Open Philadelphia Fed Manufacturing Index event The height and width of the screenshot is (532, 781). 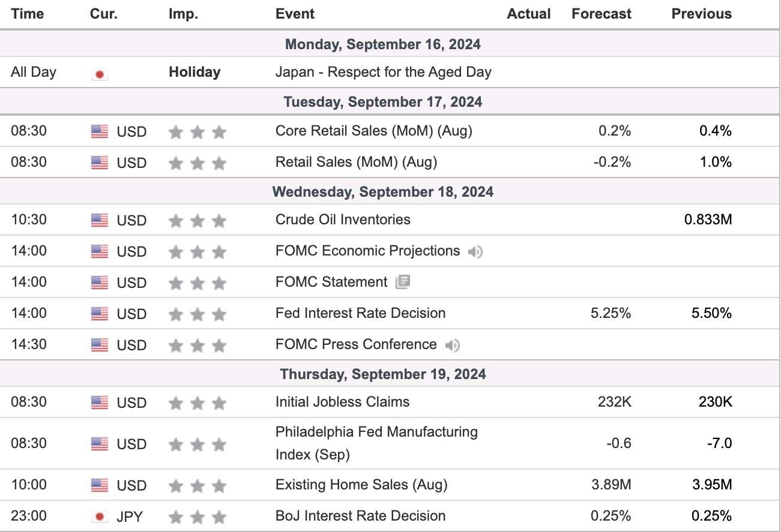coord(376,443)
